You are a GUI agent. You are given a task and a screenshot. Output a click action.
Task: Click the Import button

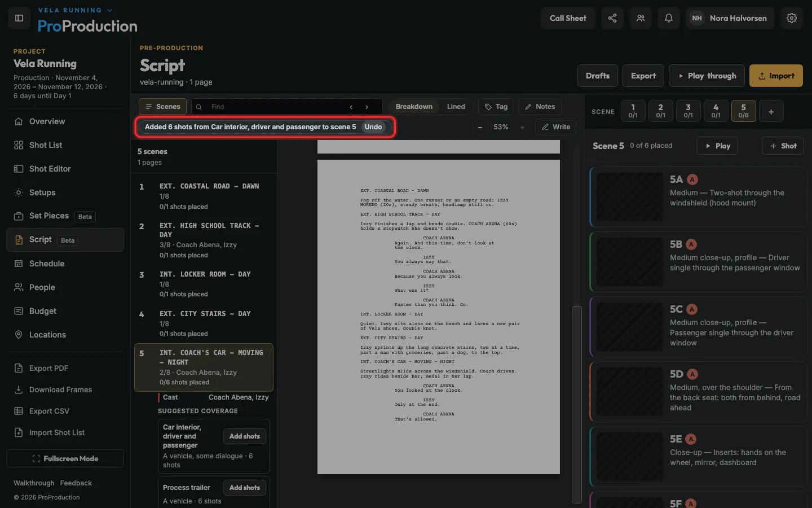[x=776, y=76]
